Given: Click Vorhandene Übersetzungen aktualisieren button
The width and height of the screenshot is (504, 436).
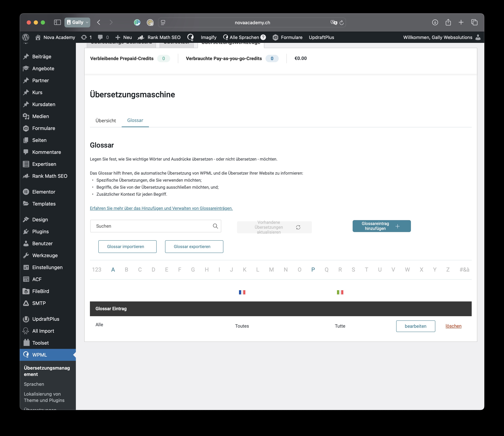Looking at the screenshot, I should [274, 227].
